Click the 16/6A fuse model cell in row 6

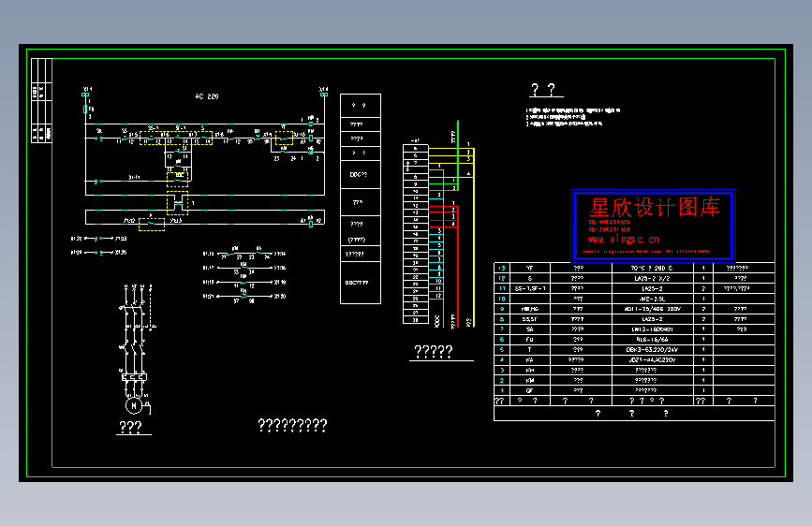click(653, 340)
